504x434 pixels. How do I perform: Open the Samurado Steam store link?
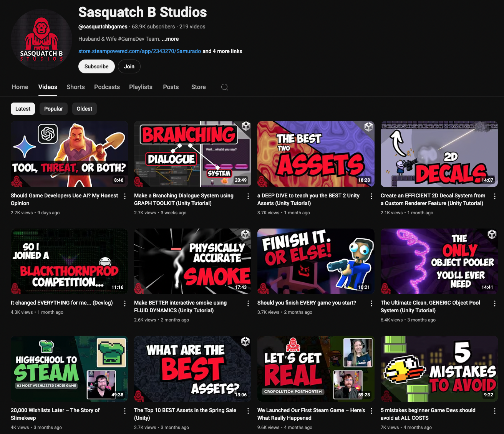click(139, 51)
